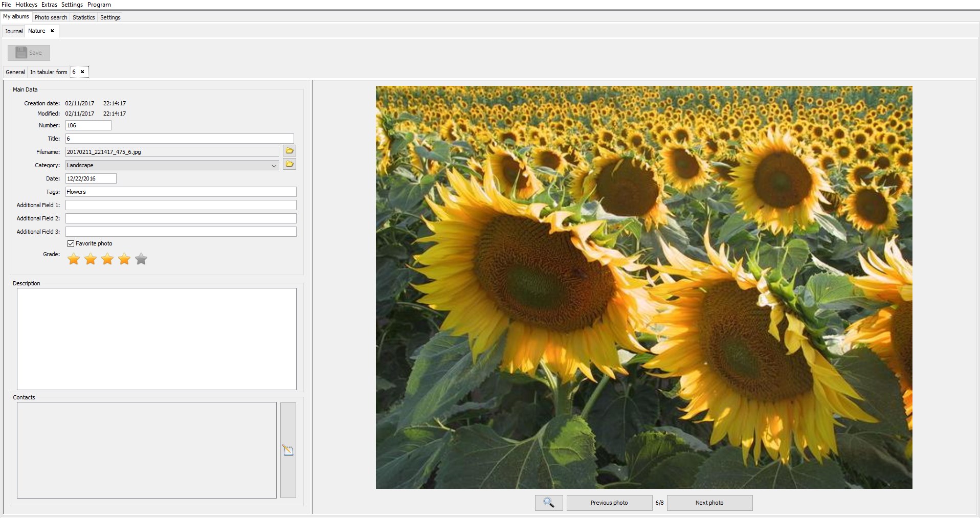Set grade to three stars
980x518 pixels.
point(107,259)
